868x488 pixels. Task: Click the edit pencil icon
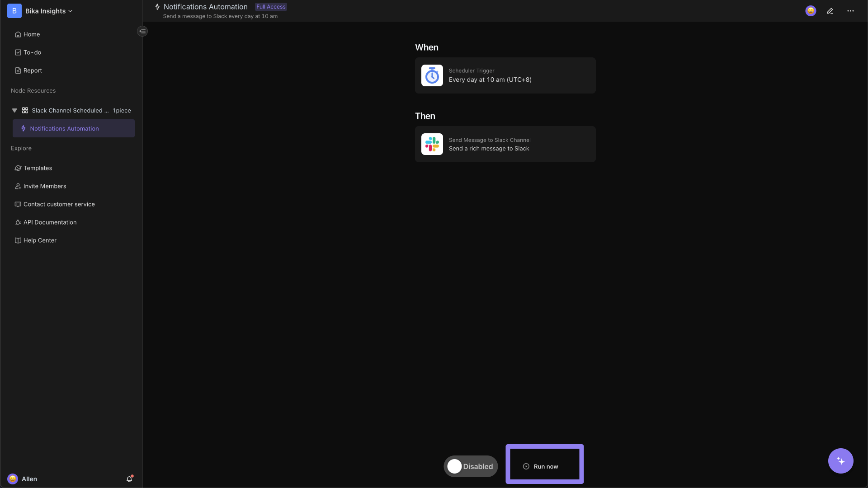830,11
